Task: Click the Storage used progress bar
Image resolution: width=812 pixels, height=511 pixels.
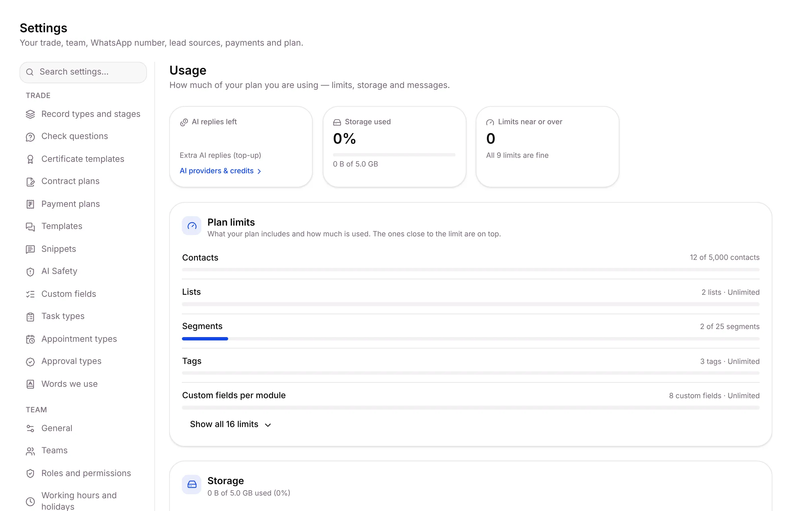Action: click(394, 155)
